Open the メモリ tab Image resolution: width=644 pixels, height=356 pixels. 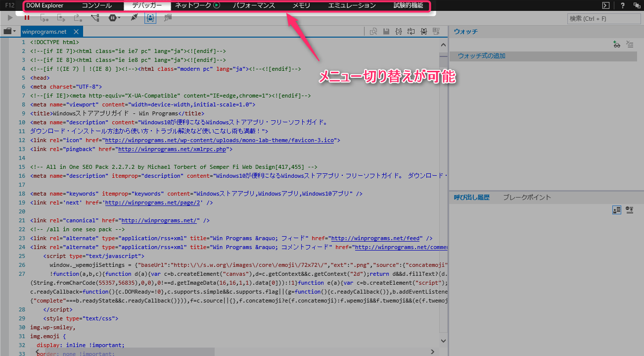pyautogui.click(x=301, y=5)
